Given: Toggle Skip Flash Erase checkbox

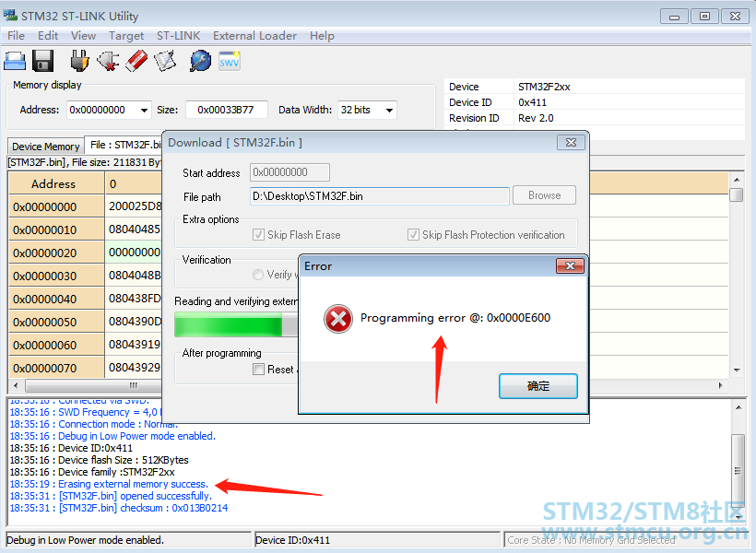Looking at the screenshot, I should (x=258, y=235).
